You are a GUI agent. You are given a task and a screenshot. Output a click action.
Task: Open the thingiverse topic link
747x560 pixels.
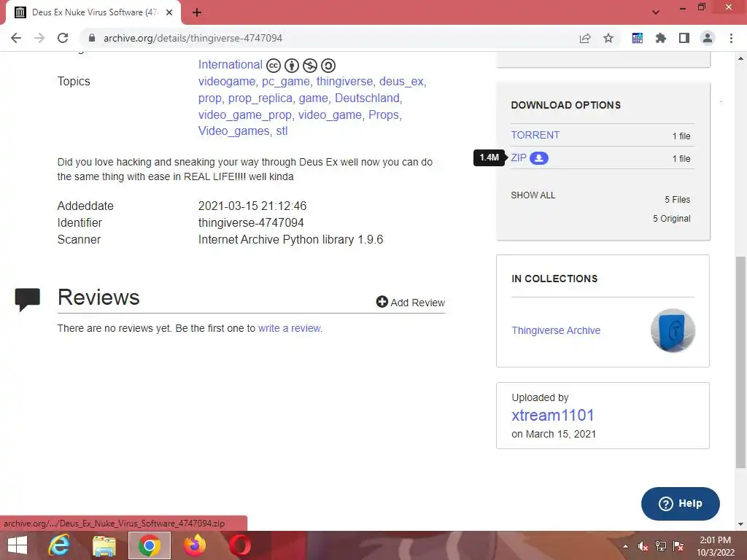pos(344,82)
